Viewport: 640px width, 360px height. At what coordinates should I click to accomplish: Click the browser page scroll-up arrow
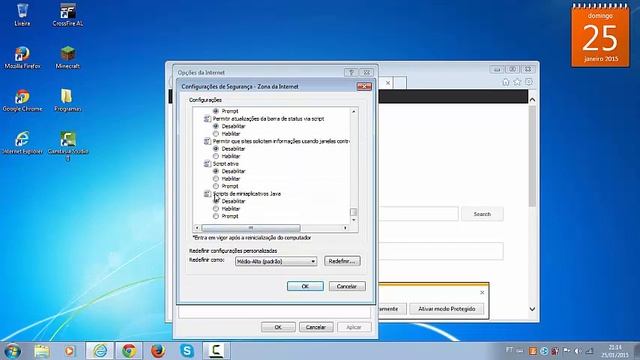(x=532, y=100)
